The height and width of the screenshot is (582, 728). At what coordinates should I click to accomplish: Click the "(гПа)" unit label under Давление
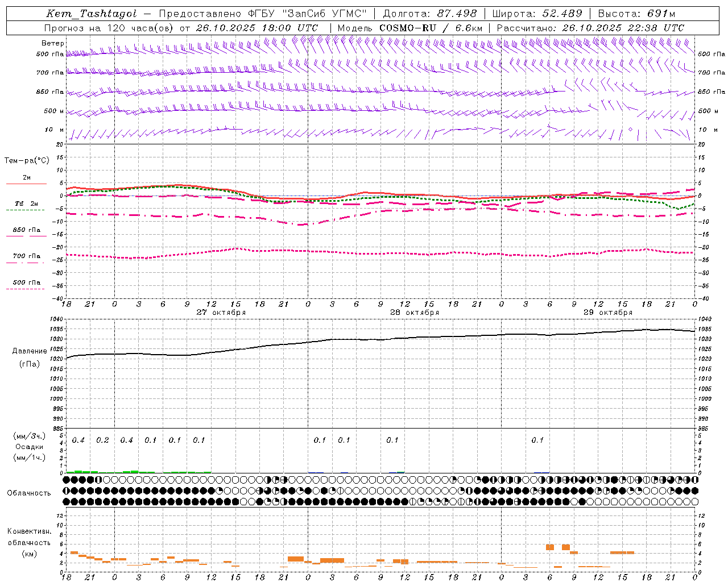(30, 364)
